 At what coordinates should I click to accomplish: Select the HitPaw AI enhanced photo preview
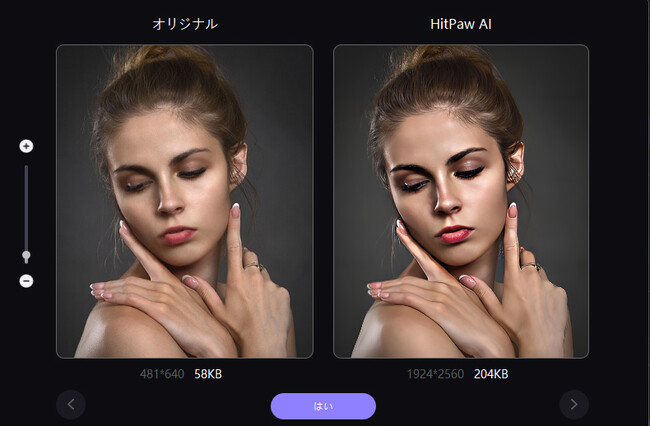coord(461,201)
